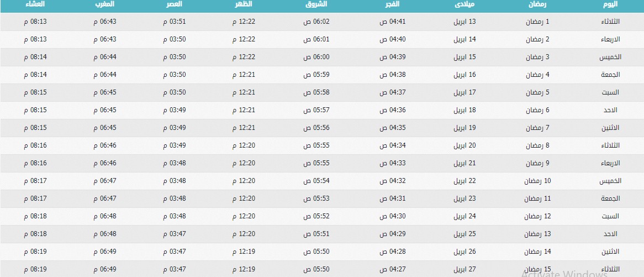Viewport: 644px width, 277px height.
Task: Select the 13 ابريل date cell
Action: (464, 22)
